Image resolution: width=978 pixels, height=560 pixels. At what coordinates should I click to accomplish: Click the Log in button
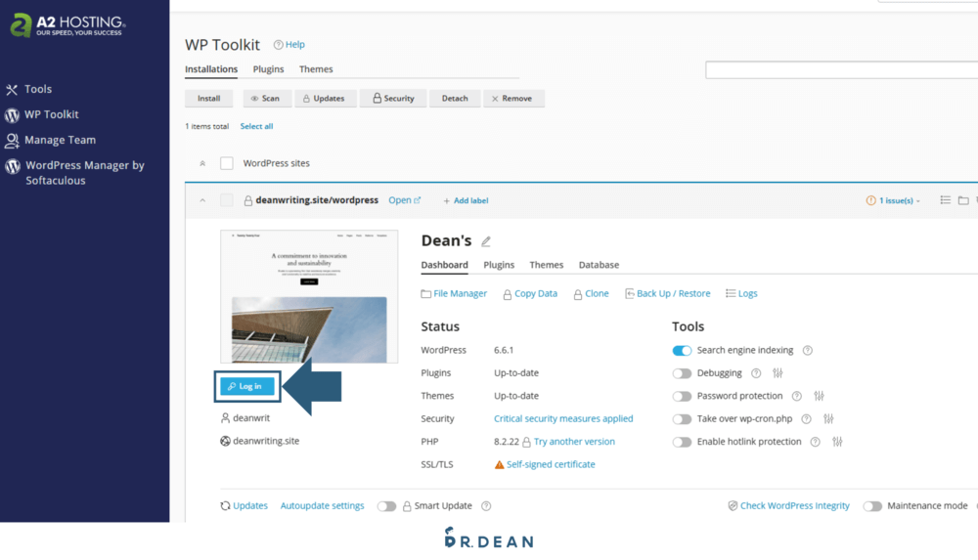247,387
